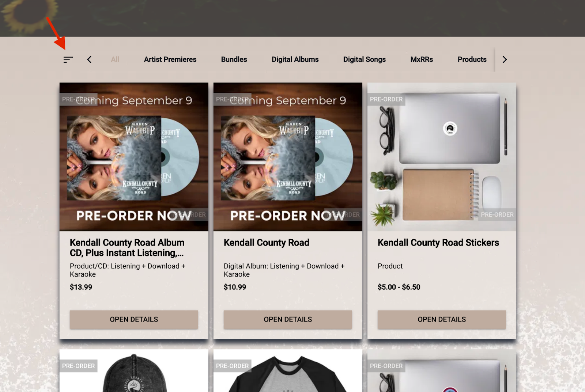Select the All tab

coord(115,60)
